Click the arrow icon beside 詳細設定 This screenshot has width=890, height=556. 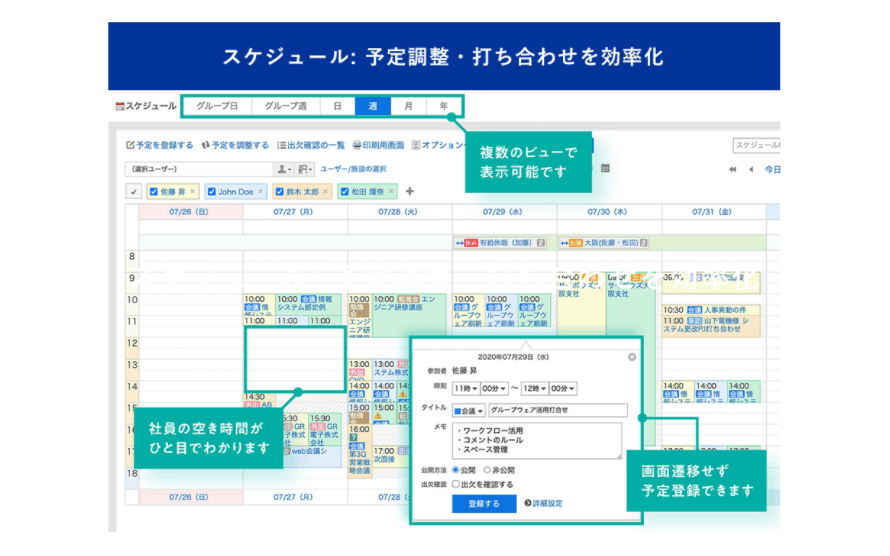[x=528, y=503]
